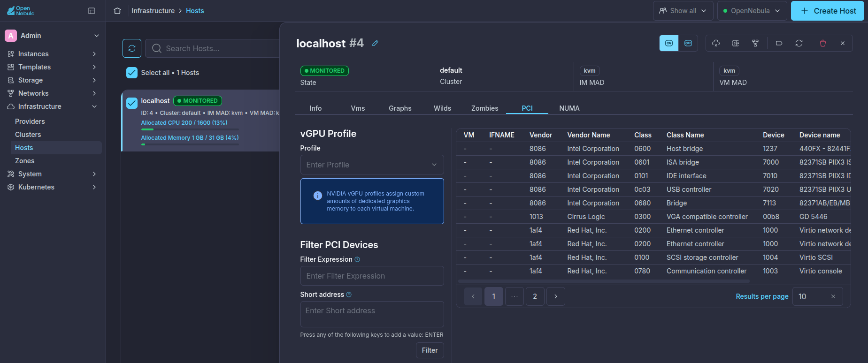This screenshot has height=363, width=868.
Task: Focus the Filter Expression field
Action: [x=372, y=276]
